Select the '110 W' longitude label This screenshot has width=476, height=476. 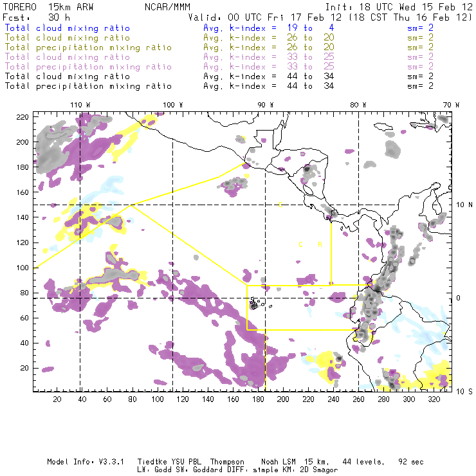[80, 105]
